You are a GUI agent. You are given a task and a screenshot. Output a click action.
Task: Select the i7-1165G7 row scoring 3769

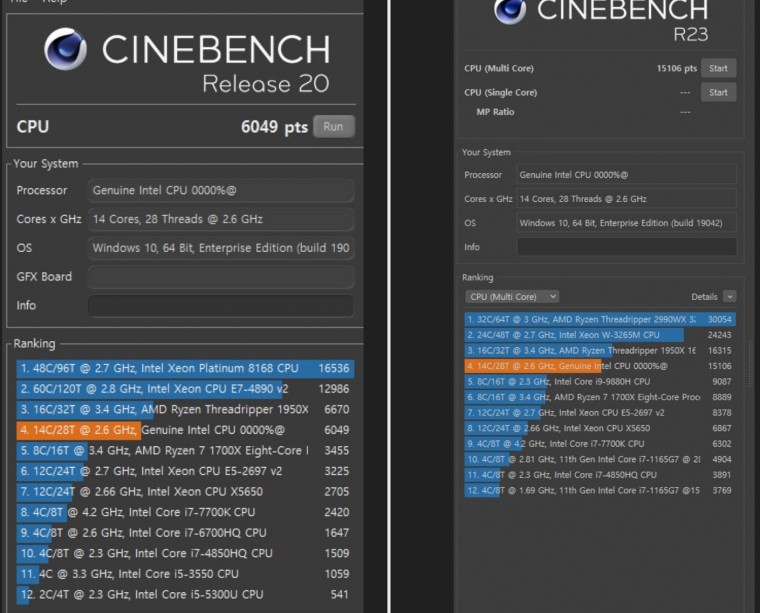click(x=600, y=490)
